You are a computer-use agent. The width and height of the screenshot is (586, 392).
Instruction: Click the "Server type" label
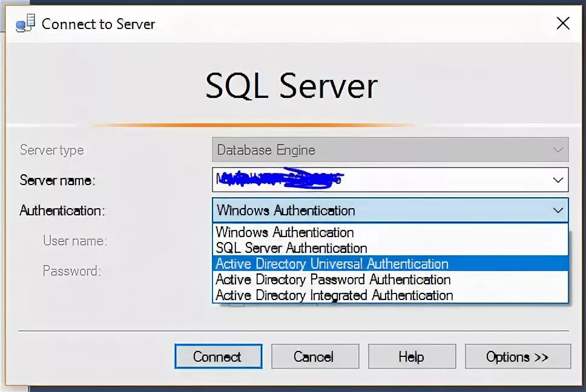[x=51, y=150]
